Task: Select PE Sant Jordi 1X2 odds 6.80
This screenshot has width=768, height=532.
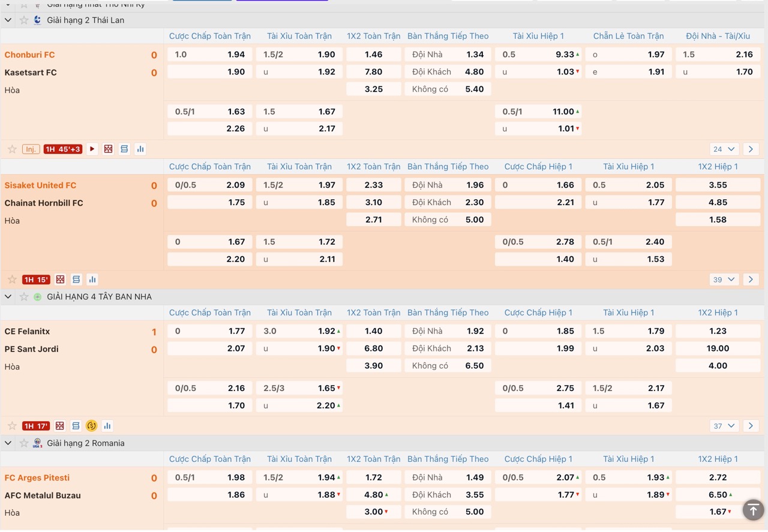Action: click(373, 348)
